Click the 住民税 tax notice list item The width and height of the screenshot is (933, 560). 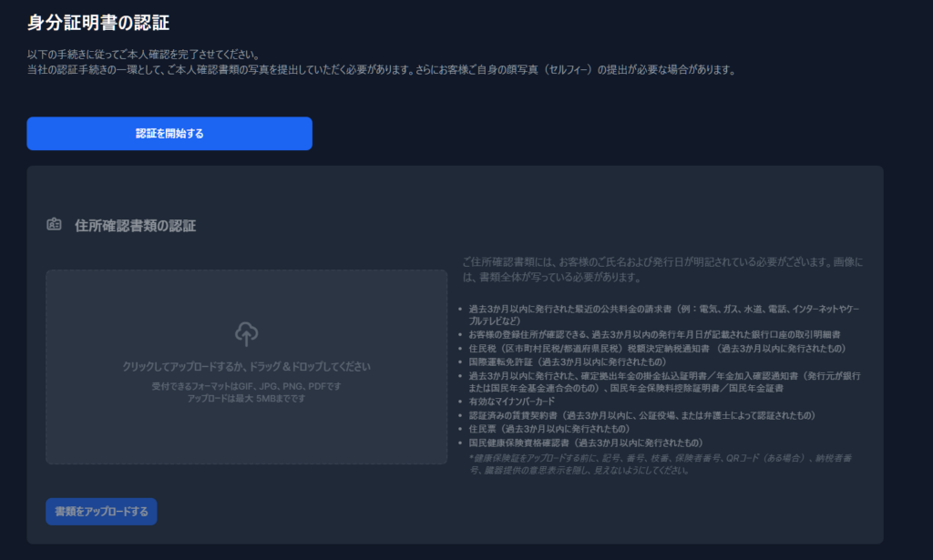[x=657, y=348]
